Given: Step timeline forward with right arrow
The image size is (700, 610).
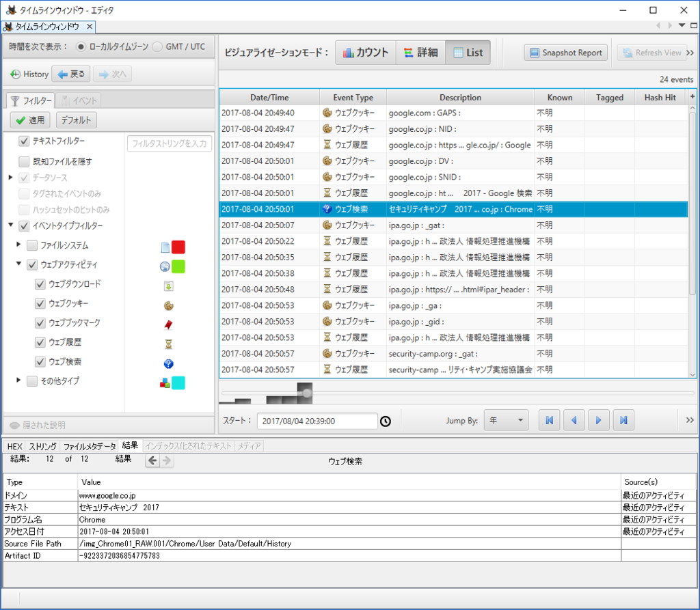Looking at the screenshot, I should point(599,420).
